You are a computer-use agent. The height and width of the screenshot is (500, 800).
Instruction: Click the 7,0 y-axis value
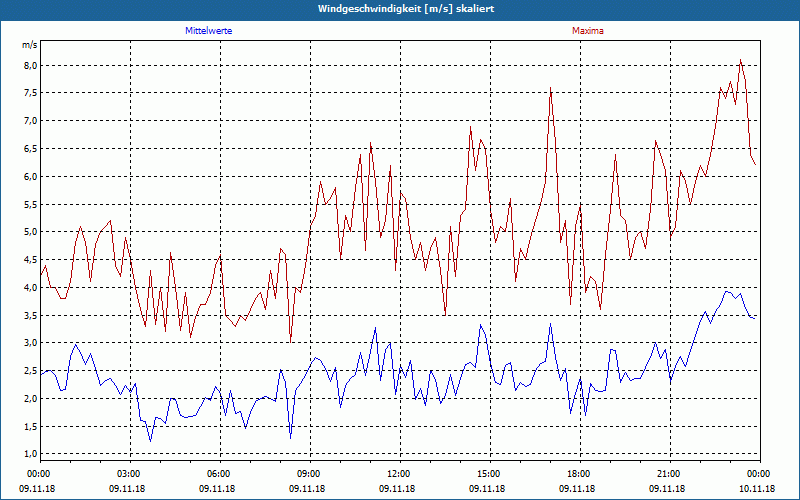pos(29,121)
